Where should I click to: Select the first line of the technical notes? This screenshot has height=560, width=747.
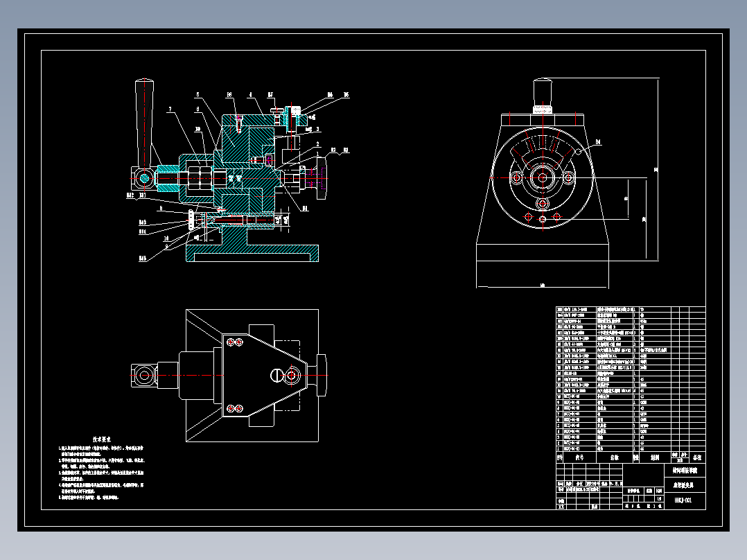click(x=100, y=448)
